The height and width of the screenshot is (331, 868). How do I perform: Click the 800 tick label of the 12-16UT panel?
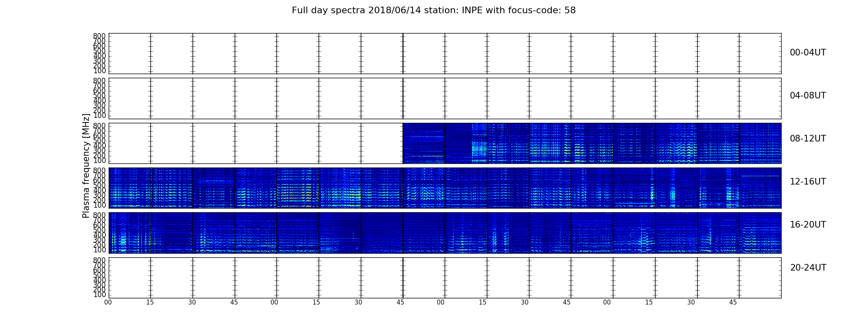[x=100, y=170]
